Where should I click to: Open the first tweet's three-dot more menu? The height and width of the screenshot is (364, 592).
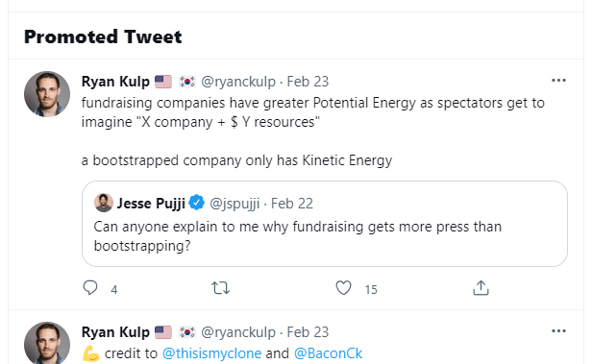(558, 81)
